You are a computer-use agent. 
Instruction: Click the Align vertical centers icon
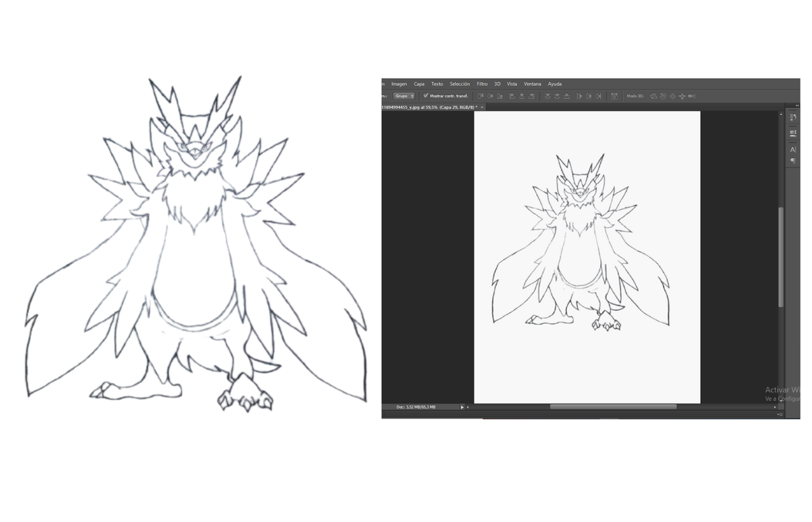(490, 96)
